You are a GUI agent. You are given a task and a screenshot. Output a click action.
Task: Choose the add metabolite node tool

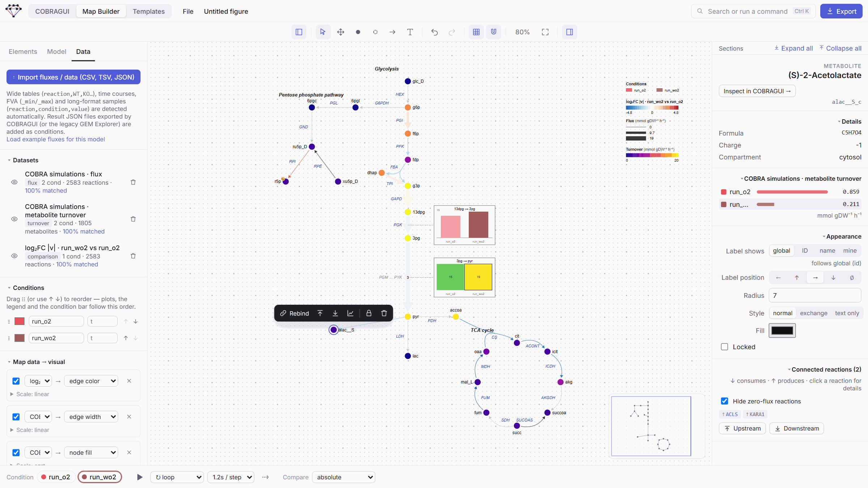(358, 32)
